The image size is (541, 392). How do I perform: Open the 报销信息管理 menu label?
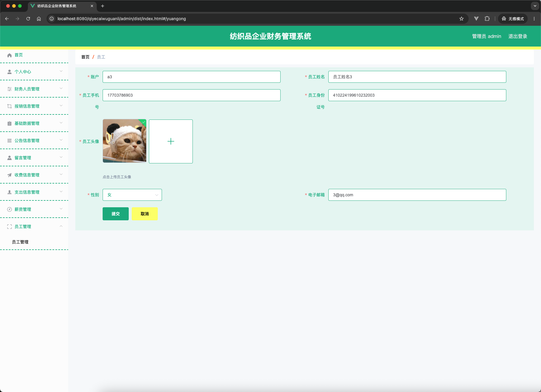tap(27, 106)
